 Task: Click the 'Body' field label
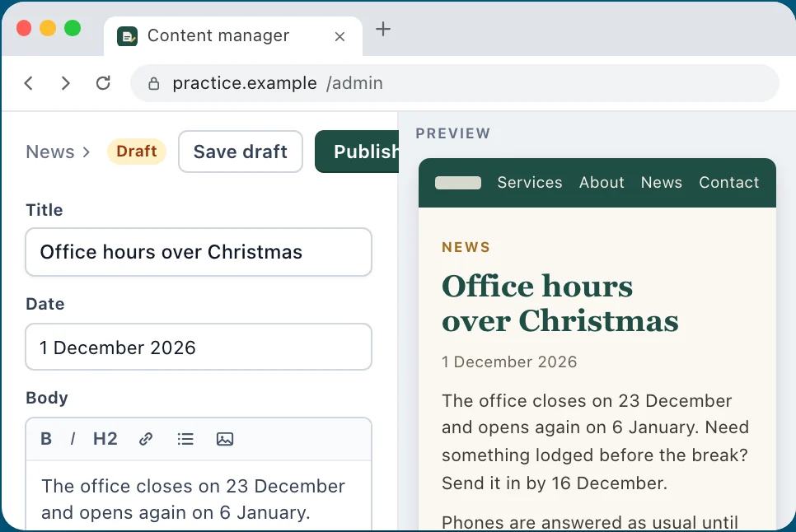pos(47,398)
